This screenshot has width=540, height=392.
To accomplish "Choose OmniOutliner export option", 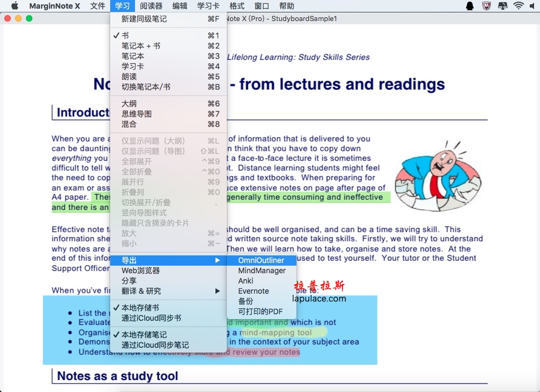I will [x=261, y=260].
